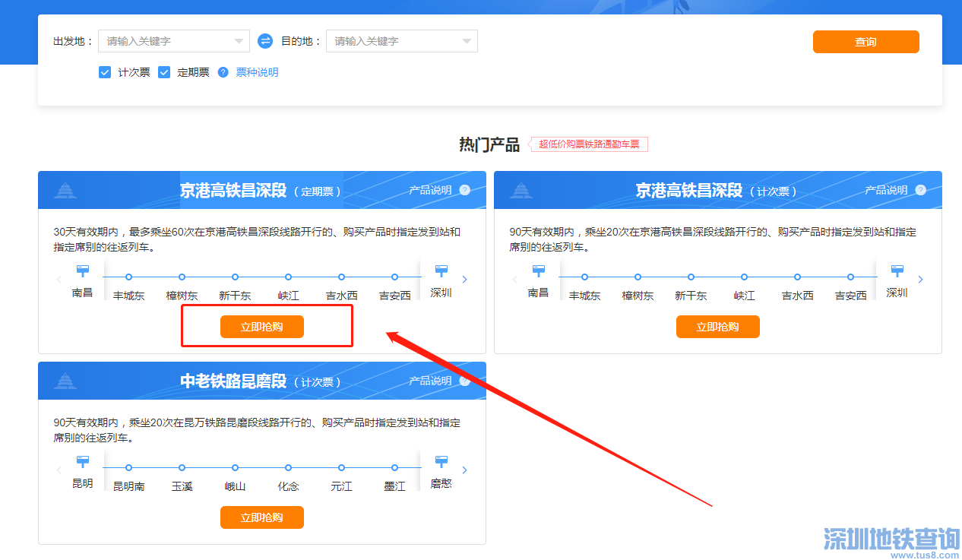
Task: Click 丰城东 label in 计次票 card
Action: tap(585, 296)
